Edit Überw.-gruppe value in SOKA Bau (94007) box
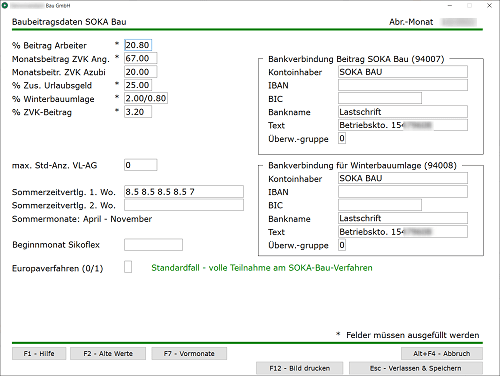The width and height of the screenshot is (500, 376). 342,138
